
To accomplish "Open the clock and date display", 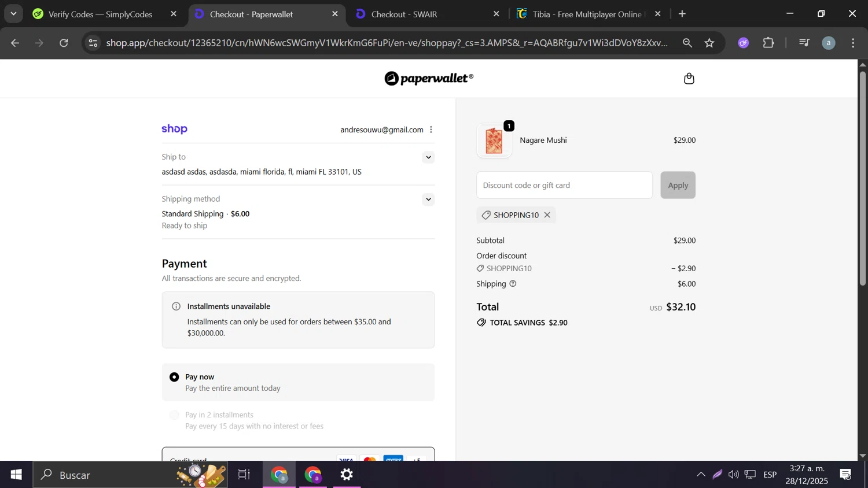I will [x=807, y=475].
